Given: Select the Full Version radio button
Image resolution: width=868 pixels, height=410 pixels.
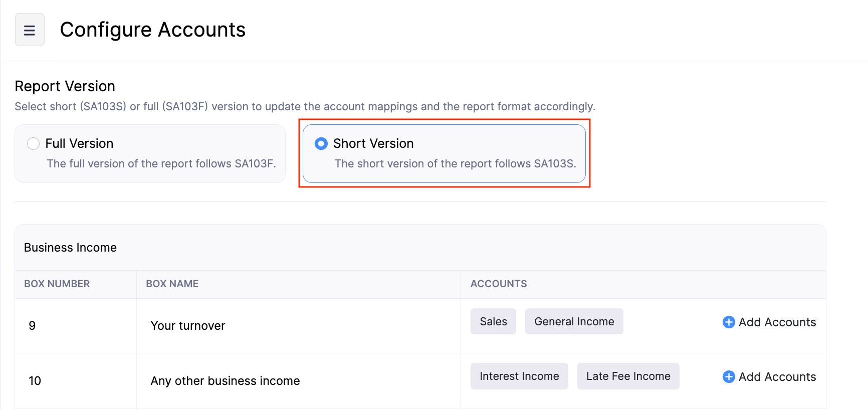Looking at the screenshot, I should point(34,144).
